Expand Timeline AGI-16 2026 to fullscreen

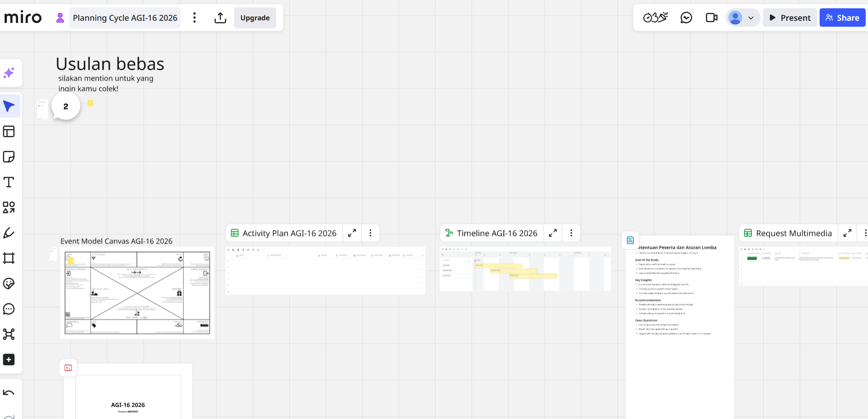[553, 233]
